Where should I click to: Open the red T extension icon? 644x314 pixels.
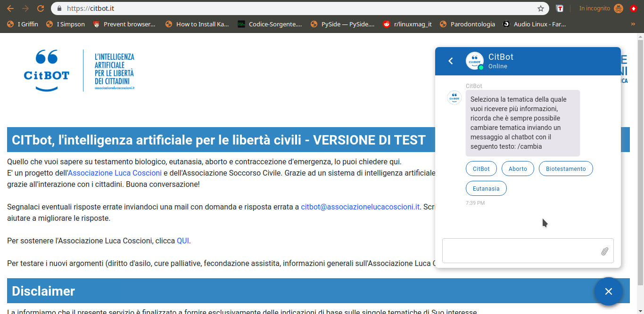point(560,8)
